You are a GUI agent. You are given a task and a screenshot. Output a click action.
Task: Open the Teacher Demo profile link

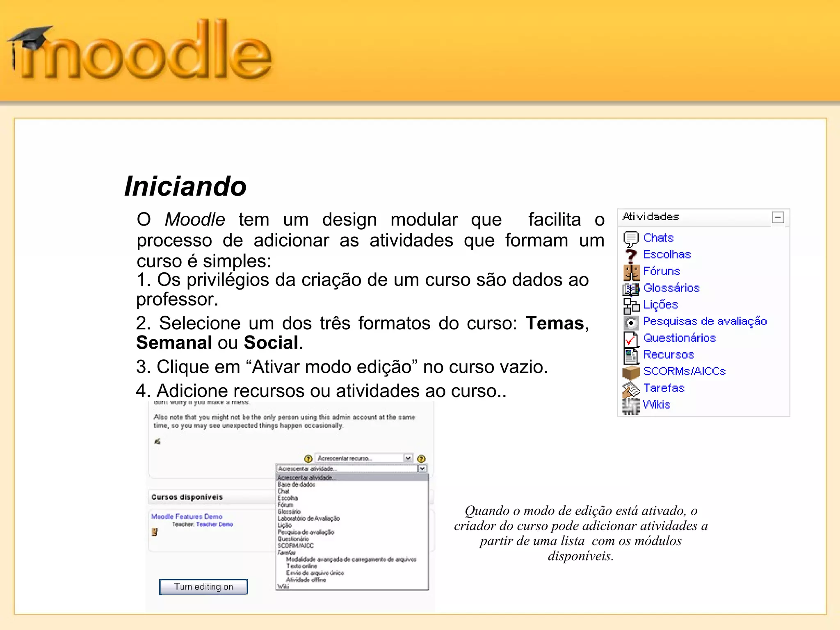click(x=214, y=524)
